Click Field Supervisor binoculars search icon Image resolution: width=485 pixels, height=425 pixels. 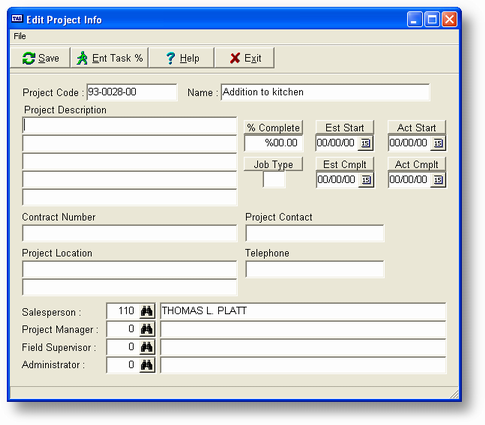147,347
